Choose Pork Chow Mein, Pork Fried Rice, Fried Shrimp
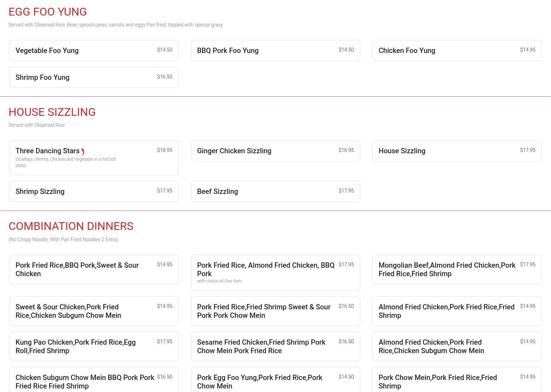The height and width of the screenshot is (392, 551). tap(457, 382)
